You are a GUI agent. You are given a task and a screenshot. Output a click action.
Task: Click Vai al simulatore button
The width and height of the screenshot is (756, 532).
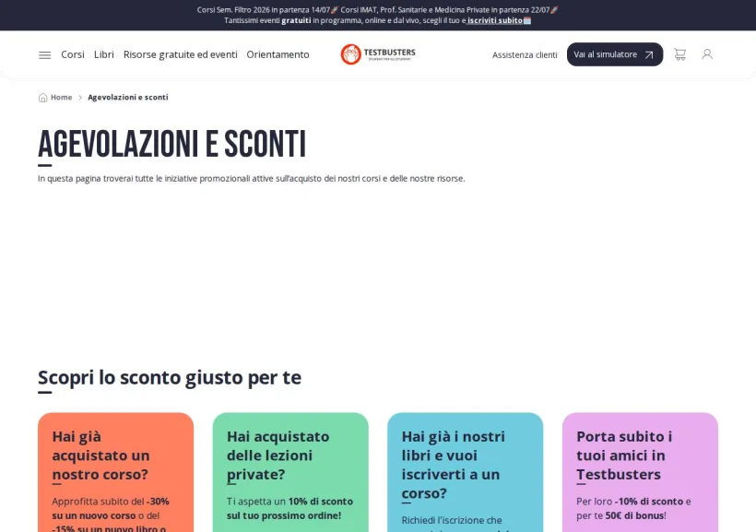coord(615,54)
